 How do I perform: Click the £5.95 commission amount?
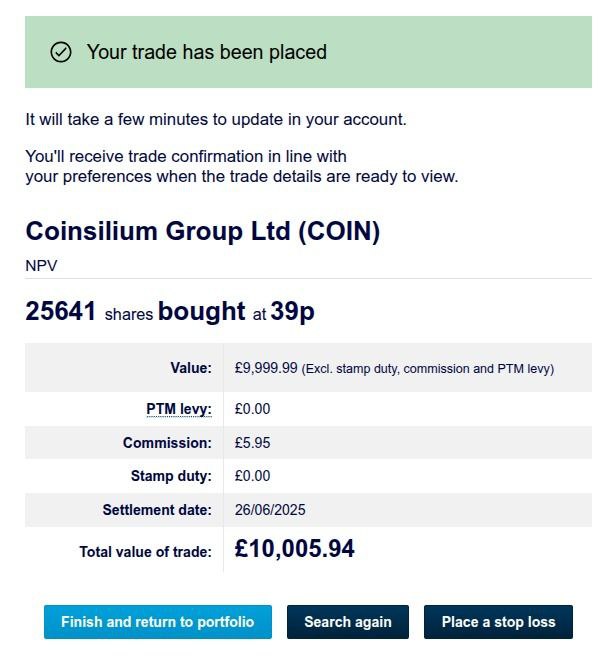pyautogui.click(x=252, y=443)
